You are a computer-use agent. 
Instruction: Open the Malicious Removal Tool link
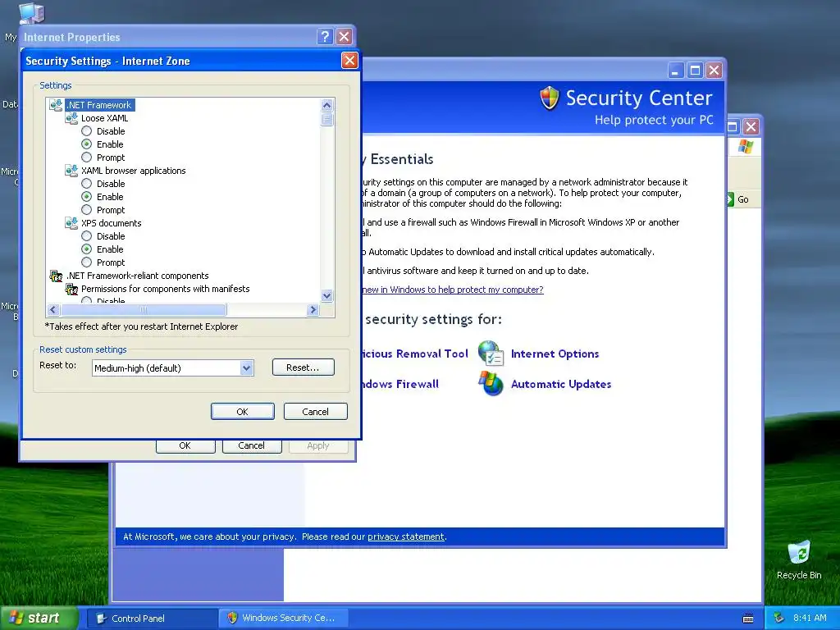click(x=415, y=354)
